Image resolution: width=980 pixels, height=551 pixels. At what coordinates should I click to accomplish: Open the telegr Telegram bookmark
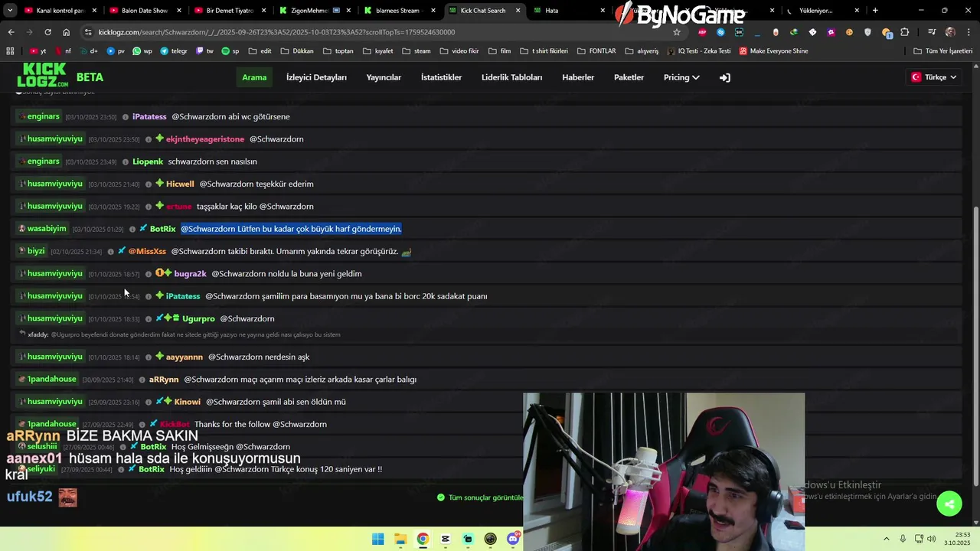[x=174, y=51]
